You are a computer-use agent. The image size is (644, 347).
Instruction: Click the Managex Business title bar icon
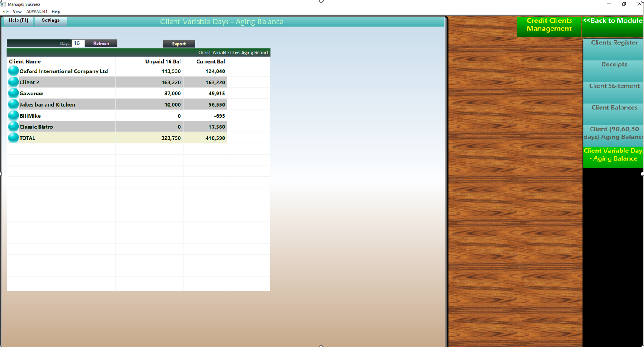(3, 4)
